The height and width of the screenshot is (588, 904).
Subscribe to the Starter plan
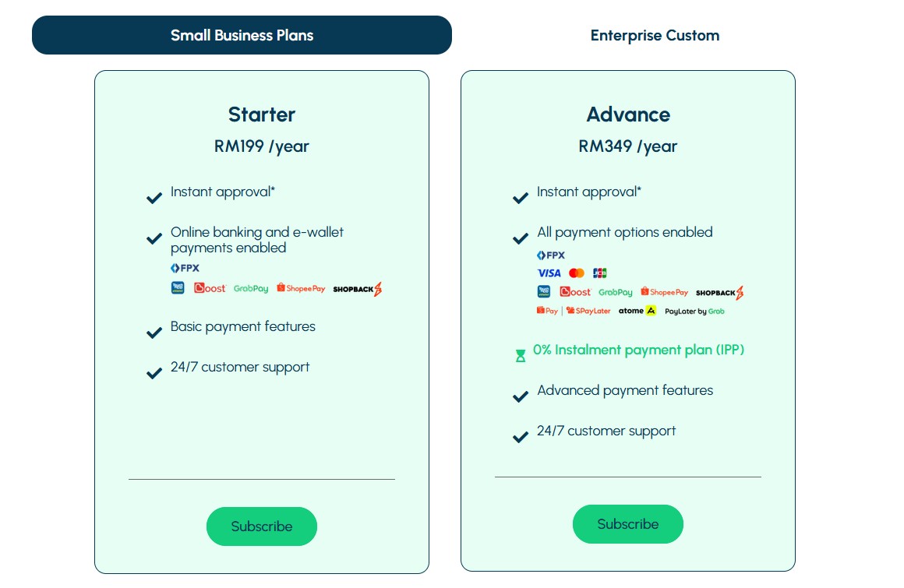click(262, 526)
